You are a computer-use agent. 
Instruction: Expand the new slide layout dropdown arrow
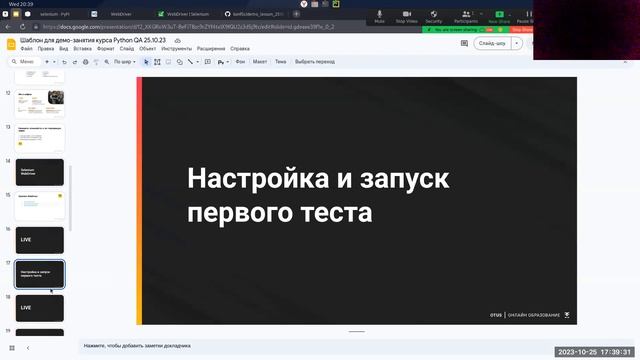point(54,62)
